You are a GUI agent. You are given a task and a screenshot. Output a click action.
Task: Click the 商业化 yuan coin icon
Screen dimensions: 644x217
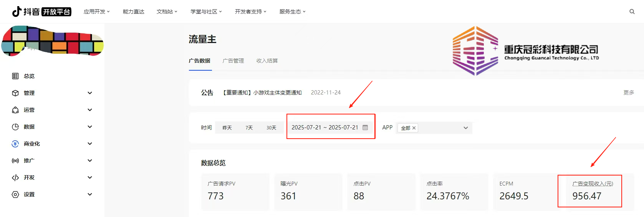point(15,144)
